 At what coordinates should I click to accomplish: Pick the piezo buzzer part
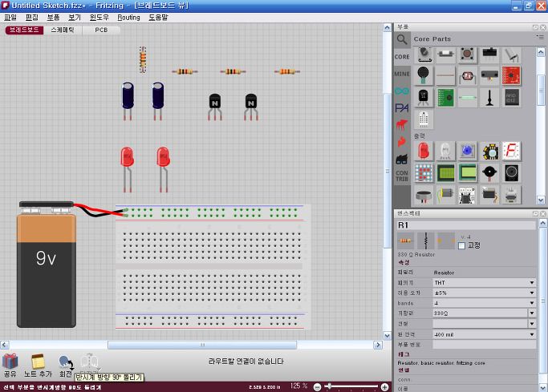[x=489, y=173]
